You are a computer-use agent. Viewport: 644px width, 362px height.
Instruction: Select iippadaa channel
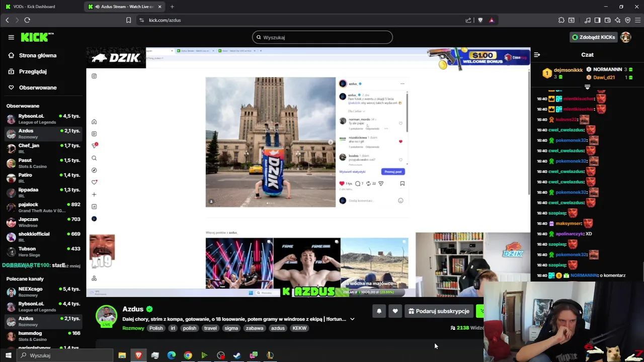[43, 193]
